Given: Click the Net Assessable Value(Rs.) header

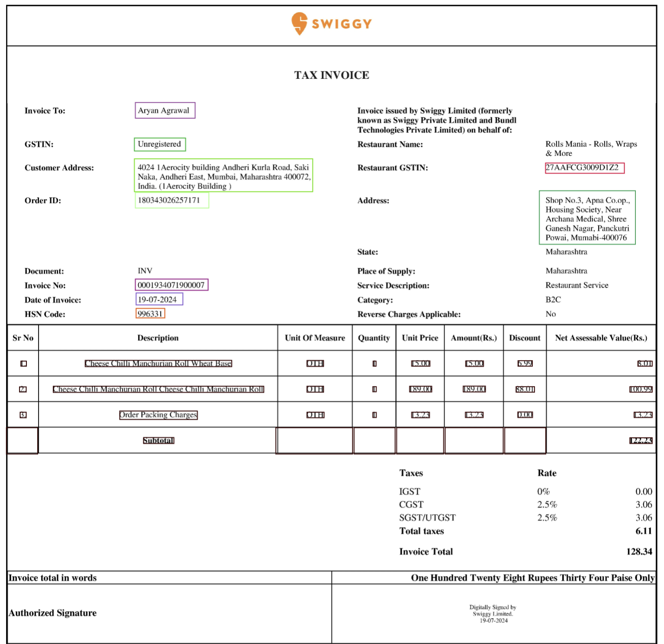Looking at the screenshot, I should (601, 338).
